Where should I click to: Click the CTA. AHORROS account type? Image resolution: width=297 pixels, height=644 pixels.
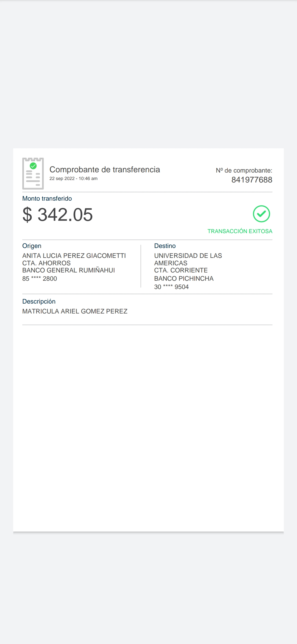coord(46,263)
